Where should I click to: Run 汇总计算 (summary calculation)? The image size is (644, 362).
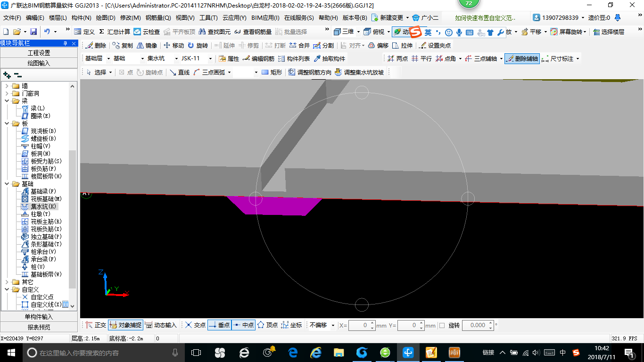pyautogui.click(x=115, y=32)
